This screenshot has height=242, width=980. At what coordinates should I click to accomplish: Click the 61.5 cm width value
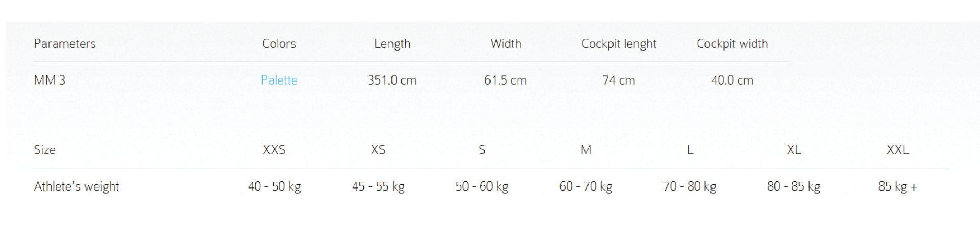(x=505, y=80)
